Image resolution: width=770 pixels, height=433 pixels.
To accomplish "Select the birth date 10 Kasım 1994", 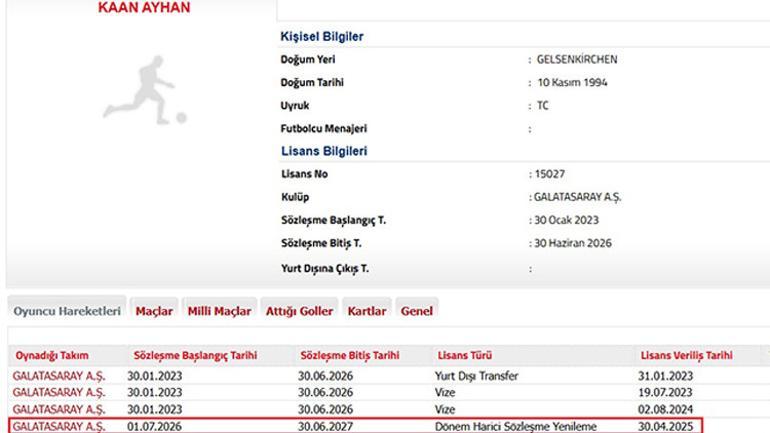I will [573, 82].
